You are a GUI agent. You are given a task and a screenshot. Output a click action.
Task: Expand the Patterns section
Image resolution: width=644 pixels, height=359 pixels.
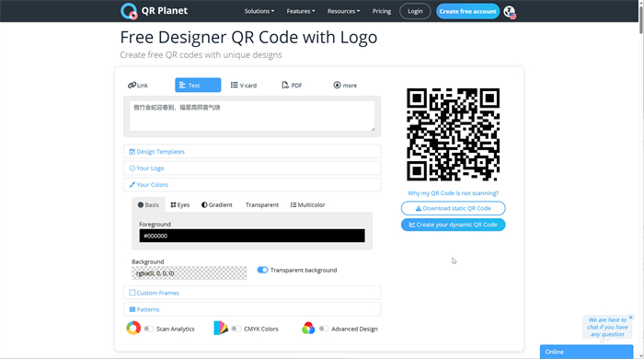click(x=252, y=309)
